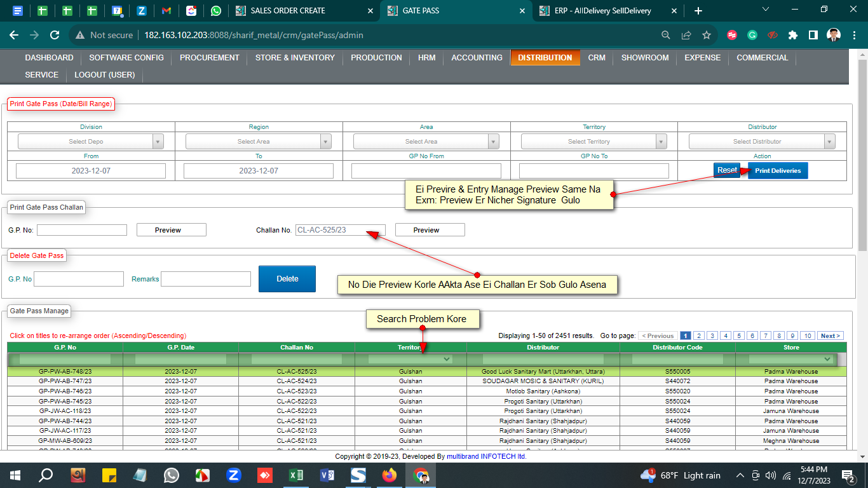The image size is (868, 488).
Task: Bookmark this page with the star icon
Action: coord(707,35)
